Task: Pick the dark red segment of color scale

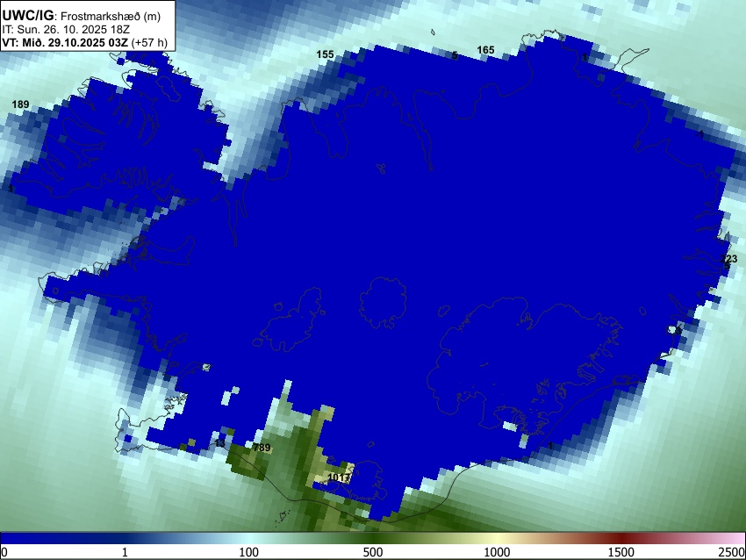Action: 621,539
